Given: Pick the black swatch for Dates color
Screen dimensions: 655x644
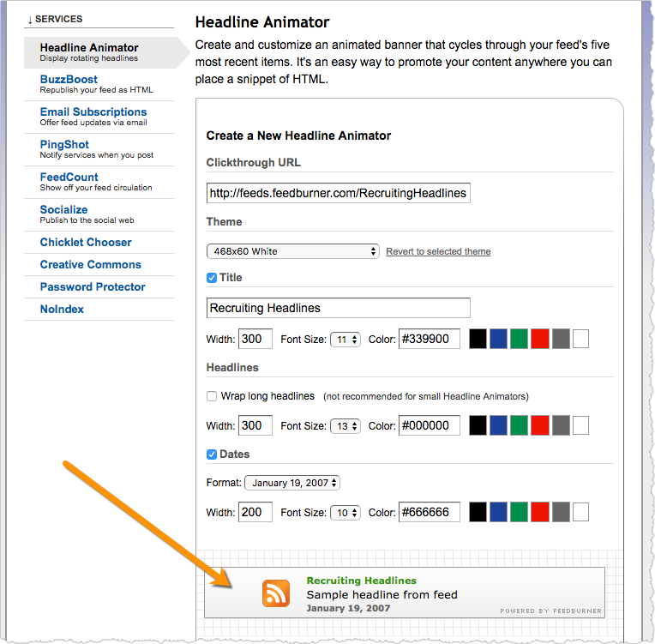Looking at the screenshot, I should 478,512.
